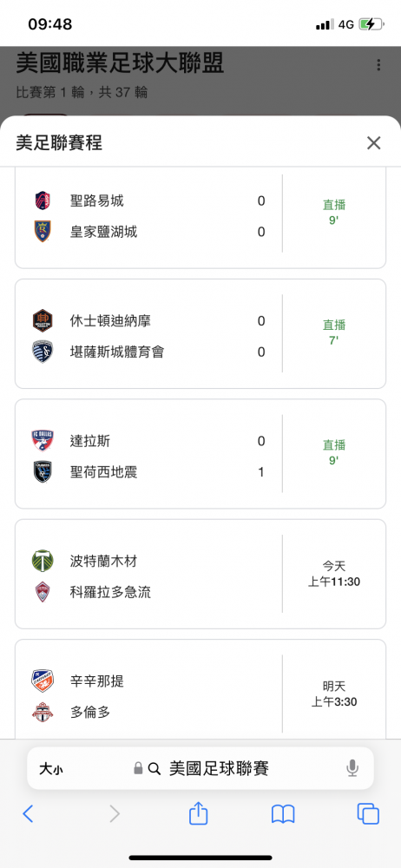The image size is (401, 868).
Task: Tap the 波特蘭木材 team logo
Action: point(43,561)
